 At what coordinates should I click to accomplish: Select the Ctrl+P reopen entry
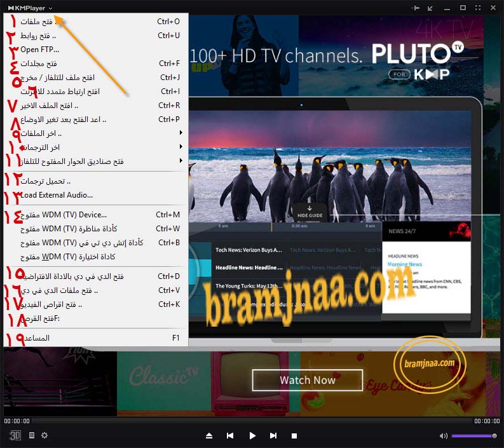click(96, 119)
